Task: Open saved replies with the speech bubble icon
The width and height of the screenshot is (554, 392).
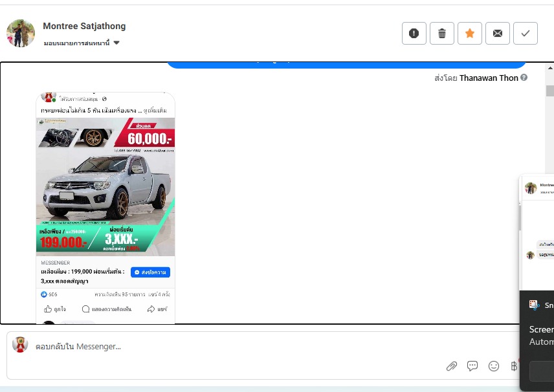Action: click(472, 366)
